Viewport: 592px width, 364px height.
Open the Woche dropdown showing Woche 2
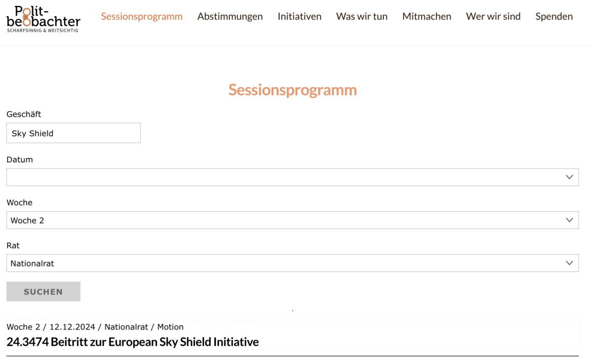click(x=293, y=220)
